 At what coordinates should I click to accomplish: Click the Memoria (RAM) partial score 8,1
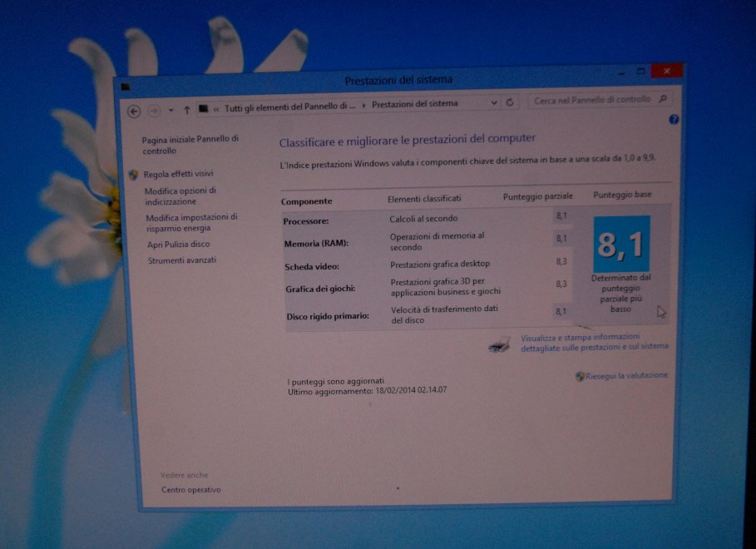(x=561, y=239)
